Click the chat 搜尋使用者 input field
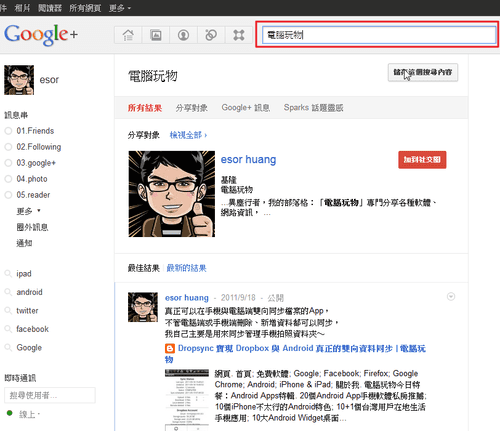 click(50, 395)
